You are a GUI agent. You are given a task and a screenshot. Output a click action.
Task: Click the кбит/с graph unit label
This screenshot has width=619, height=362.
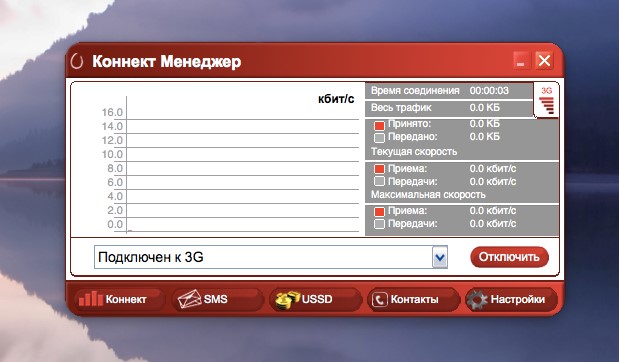pos(336,99)
